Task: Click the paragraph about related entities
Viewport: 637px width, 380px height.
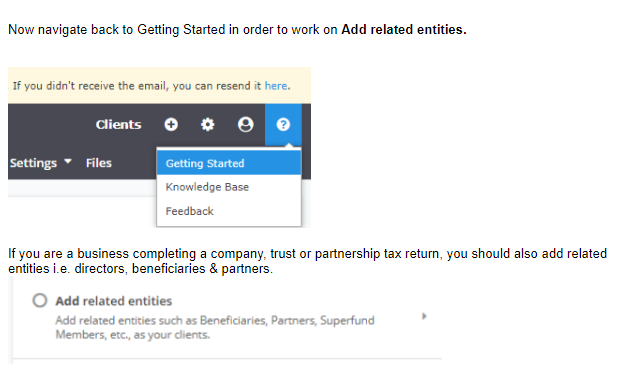Action: pyautogui.click(x=308, y=261)
